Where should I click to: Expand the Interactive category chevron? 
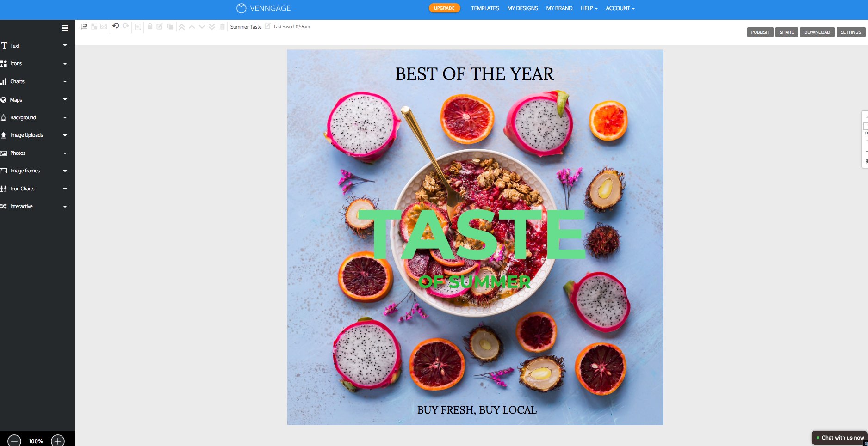pos(65,206)
